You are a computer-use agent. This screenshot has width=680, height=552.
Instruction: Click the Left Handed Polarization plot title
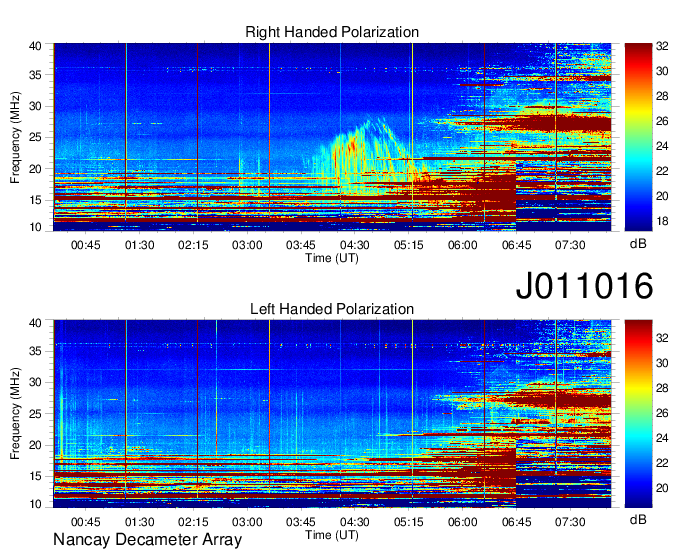332,309
